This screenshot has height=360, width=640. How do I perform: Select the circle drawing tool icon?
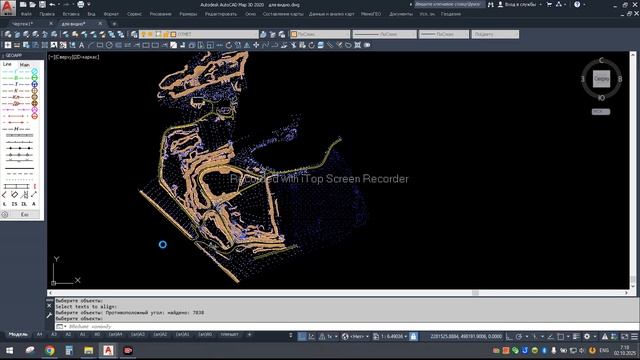109,45
